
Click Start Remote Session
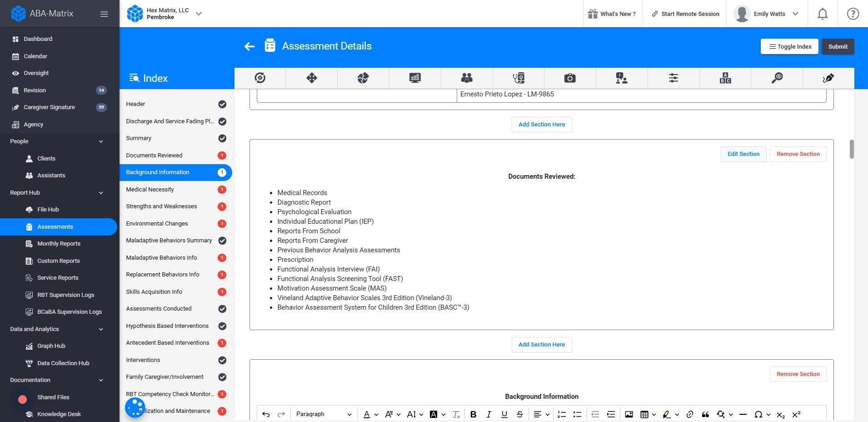685,14
